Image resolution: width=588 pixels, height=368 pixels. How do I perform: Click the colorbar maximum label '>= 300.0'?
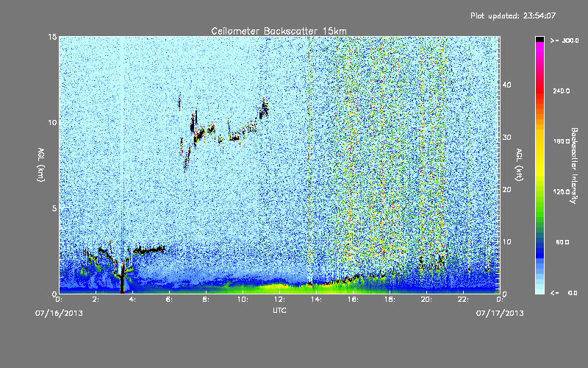(564, 40)
